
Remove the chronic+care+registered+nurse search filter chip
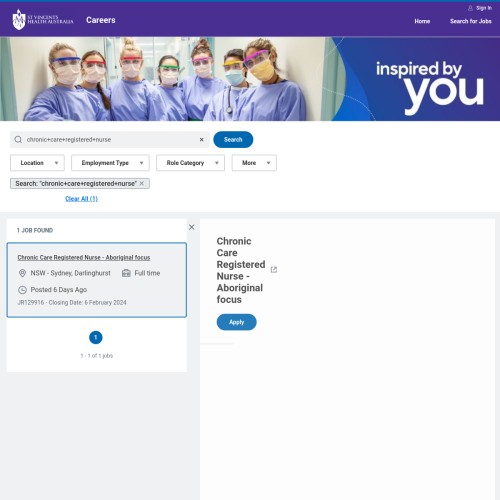142,183
